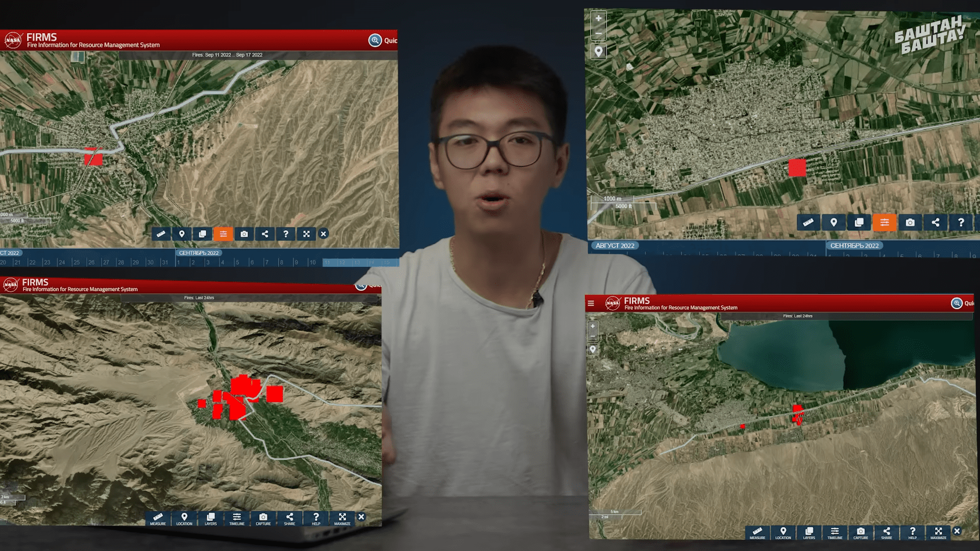Open LAYERS in bottom-left FIRMS window
980x551 pixels.
point(211,519)
